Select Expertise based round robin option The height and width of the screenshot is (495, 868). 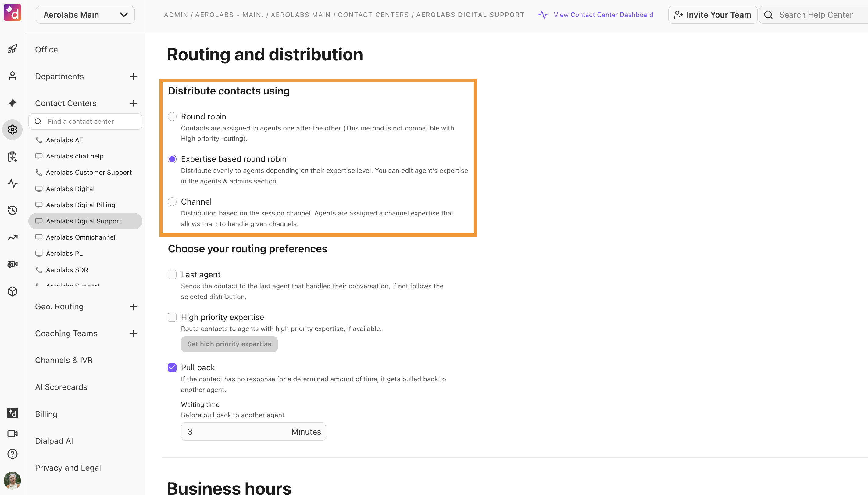[x=172, y=159]
